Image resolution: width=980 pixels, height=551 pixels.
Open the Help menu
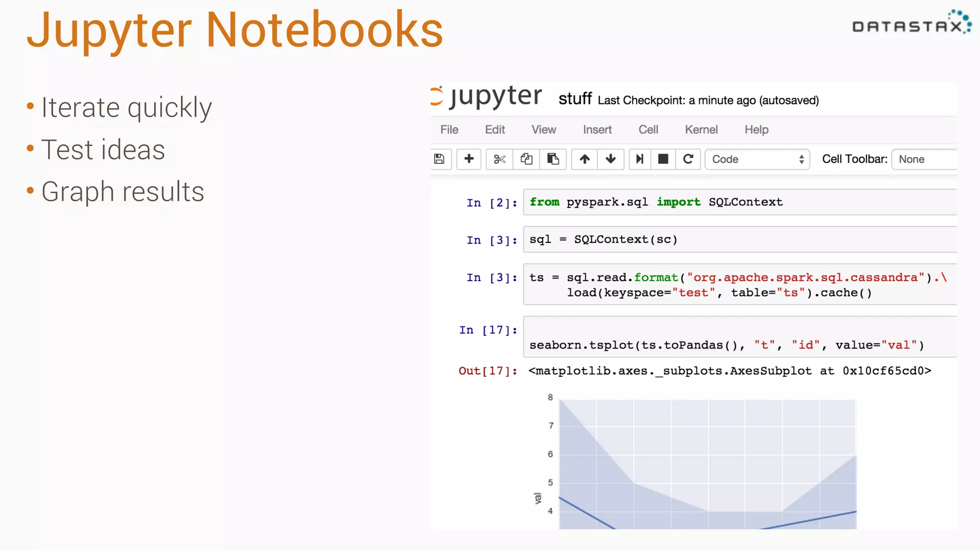coord(757,130)
